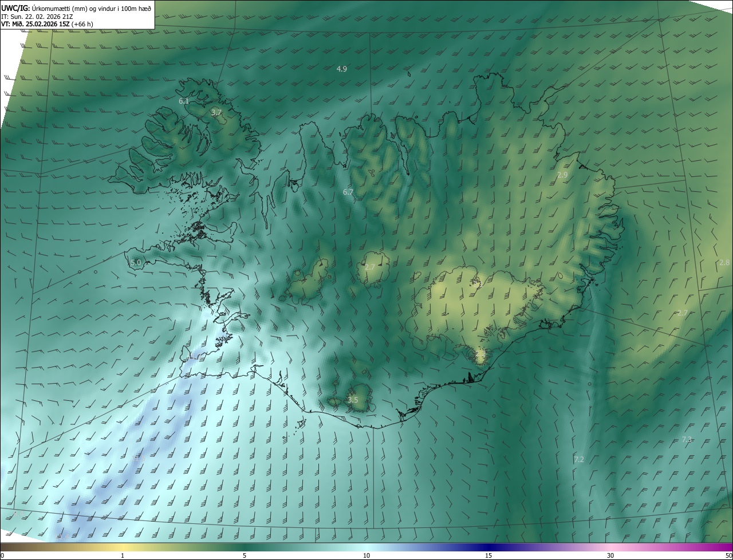The image size is (733, 560).
Task: Click the 2.7 label over the sea east of Iceland
Action: (x=682, y=313)
